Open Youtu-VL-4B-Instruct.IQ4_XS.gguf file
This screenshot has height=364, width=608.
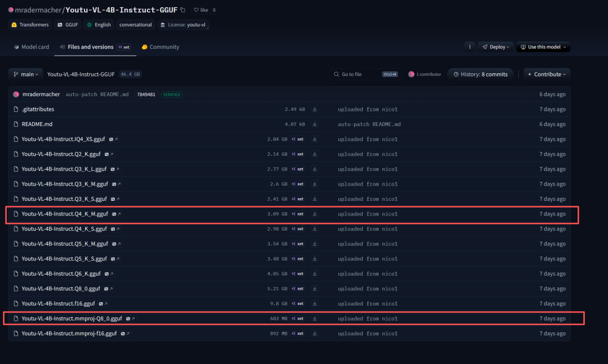click(x=63, y=139)
